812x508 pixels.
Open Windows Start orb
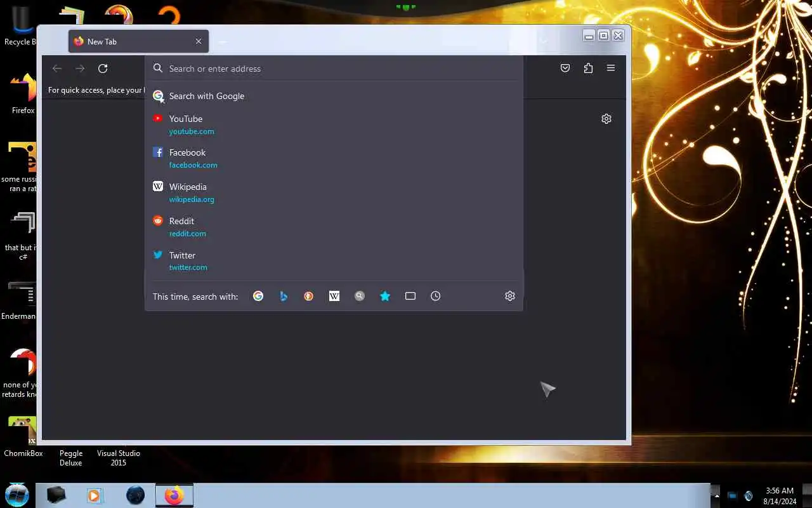pos(17,495)
